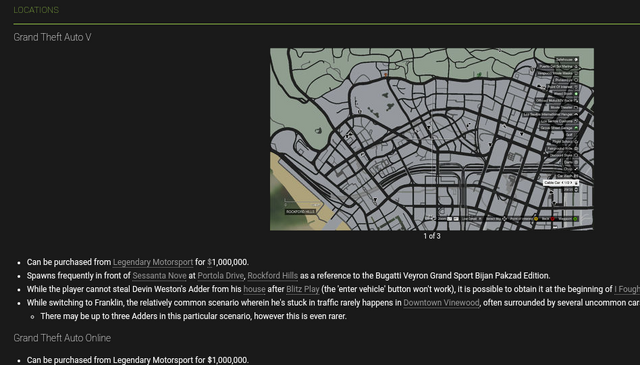Open the 'house' link for Devin Weston
This screenshot has height=365, width=640.
coord(254,289)
